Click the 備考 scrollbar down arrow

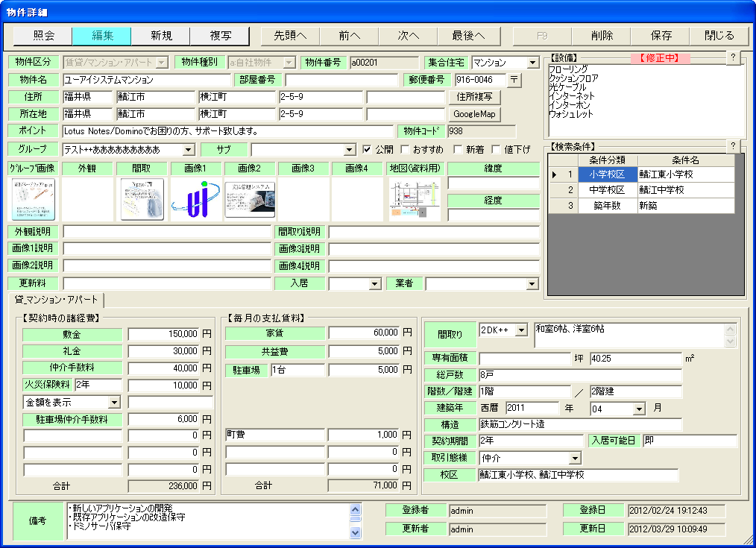(x=356, y=532)
